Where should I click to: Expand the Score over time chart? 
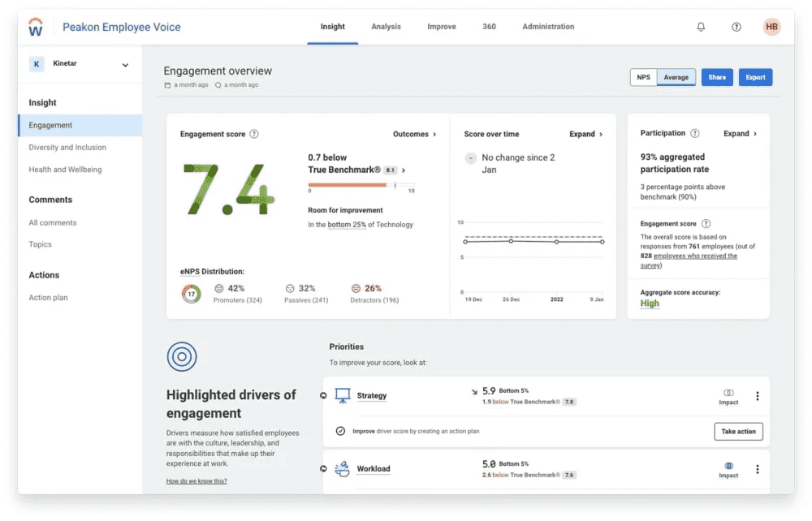[x=583, y=133]
